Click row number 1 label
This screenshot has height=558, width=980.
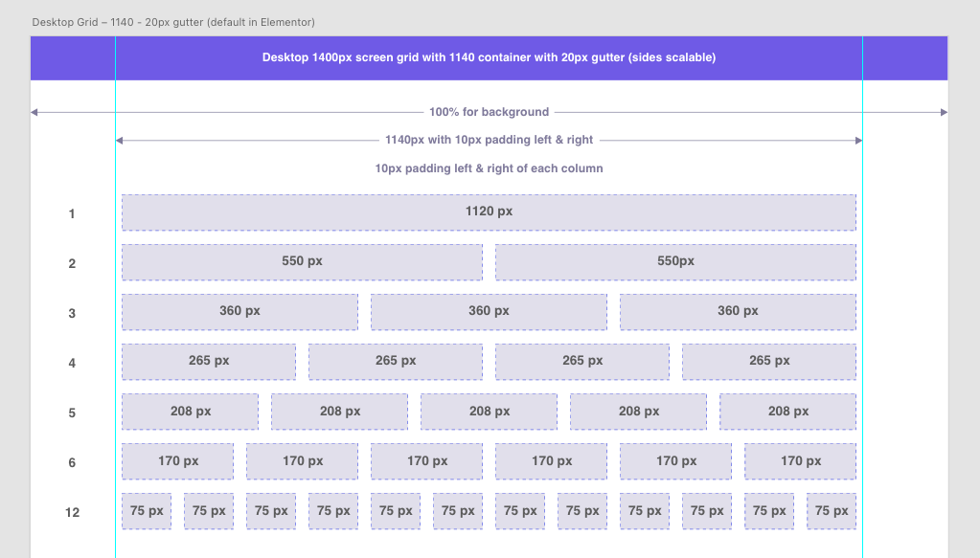click(x=72, y=213)
